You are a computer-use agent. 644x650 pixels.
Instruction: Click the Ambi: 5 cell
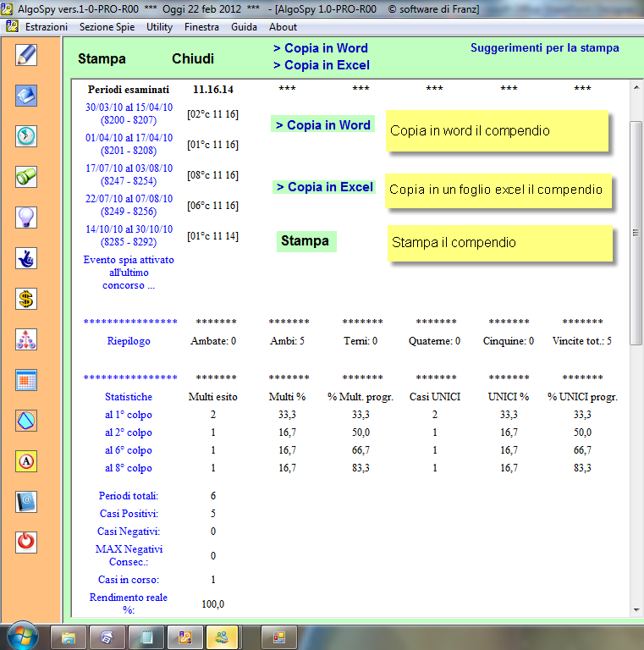pyautogui.click(x=287, y=341)
